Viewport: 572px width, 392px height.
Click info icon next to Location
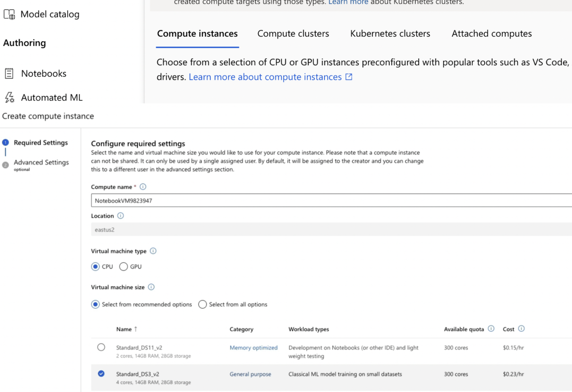[x=121, y=216]
